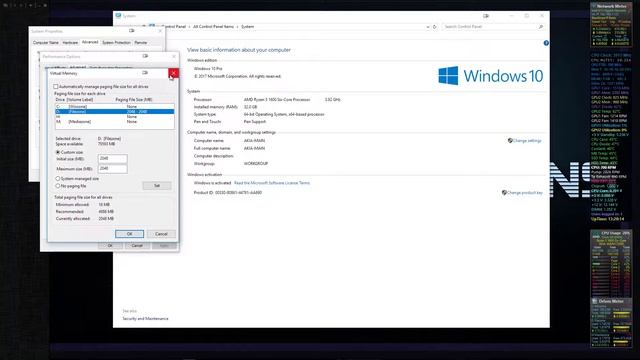
Task: Click System breadcrumb in address bar
Action: [x=247, y=27]
